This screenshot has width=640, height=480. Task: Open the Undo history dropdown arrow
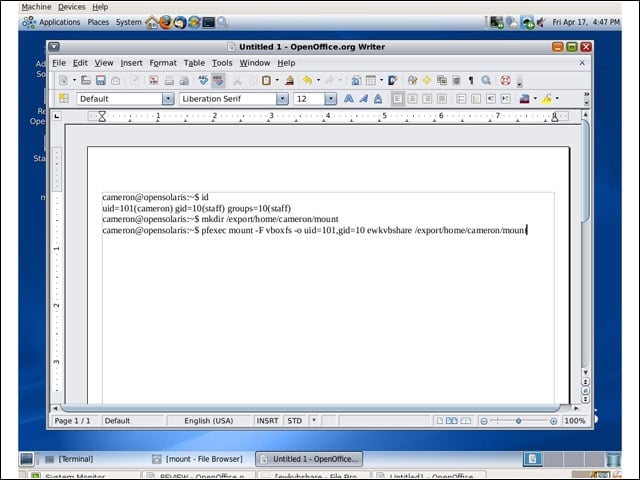[318, 80]
